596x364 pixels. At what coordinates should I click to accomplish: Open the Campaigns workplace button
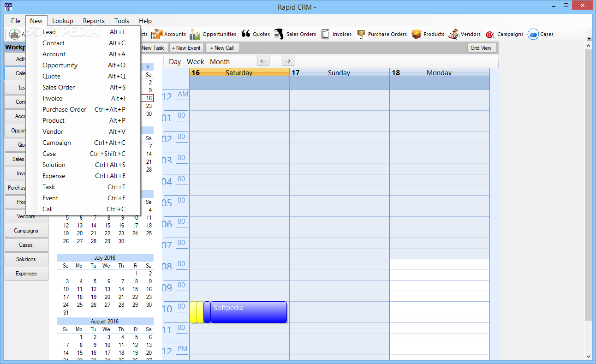point(26,231)
